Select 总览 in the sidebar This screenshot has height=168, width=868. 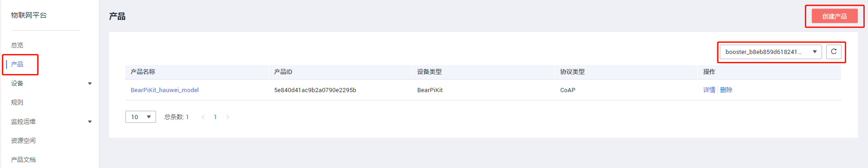pos(17,45)
